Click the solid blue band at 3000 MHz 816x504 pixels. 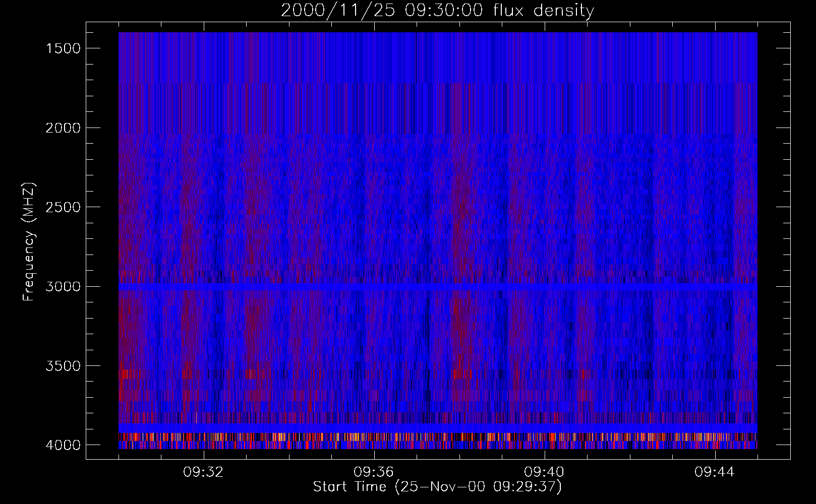[x=438, y=286]
